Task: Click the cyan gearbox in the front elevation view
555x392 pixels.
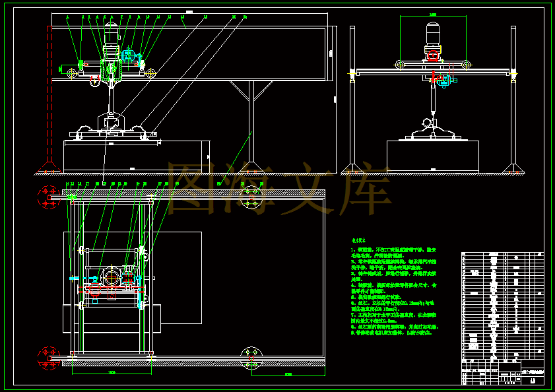Action: (x=128, y=55)
